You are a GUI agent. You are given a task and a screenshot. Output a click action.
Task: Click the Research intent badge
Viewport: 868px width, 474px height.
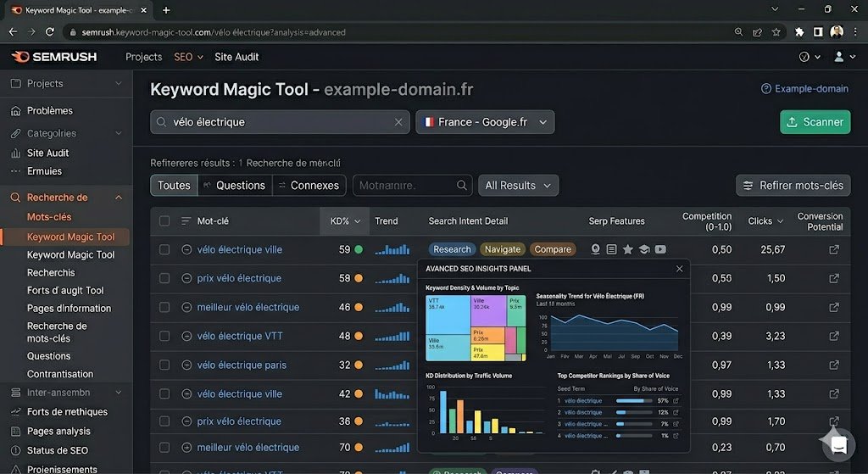coord(452,249)
